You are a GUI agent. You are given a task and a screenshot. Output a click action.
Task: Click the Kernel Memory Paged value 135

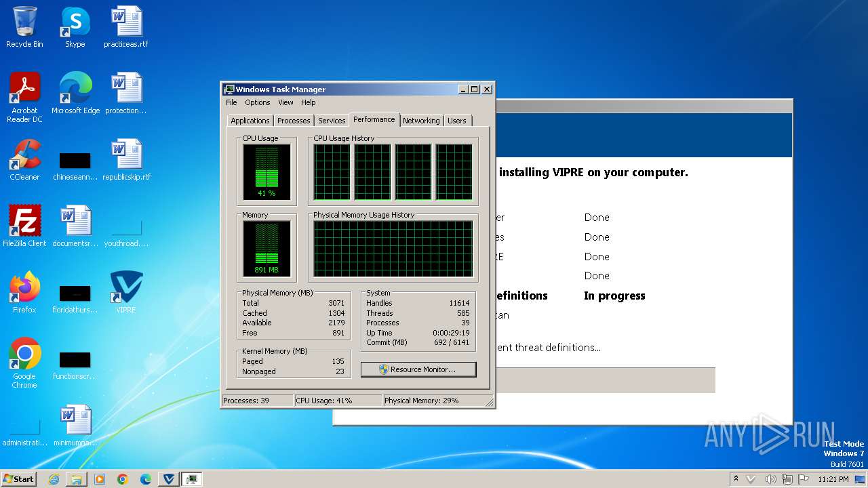338,361
